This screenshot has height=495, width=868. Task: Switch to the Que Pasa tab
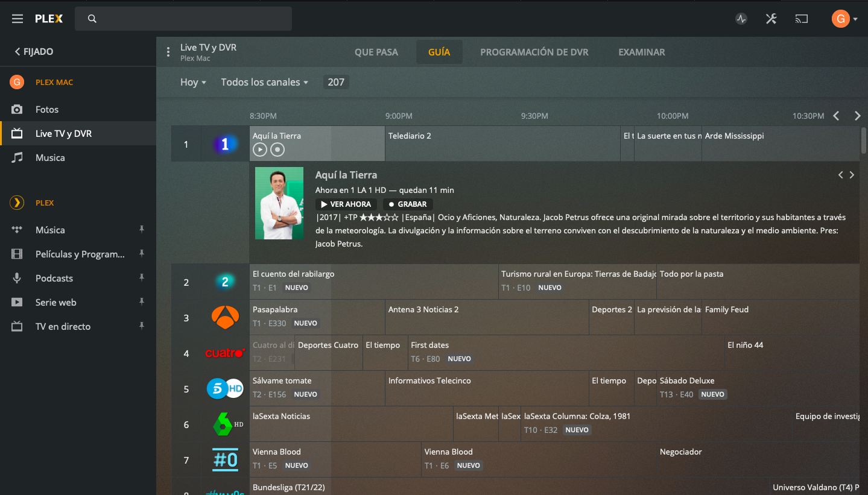click(x=376, y=52)
